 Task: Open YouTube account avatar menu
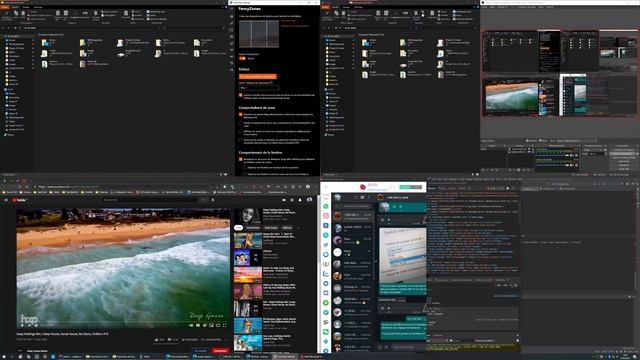[x=309, y=199]
